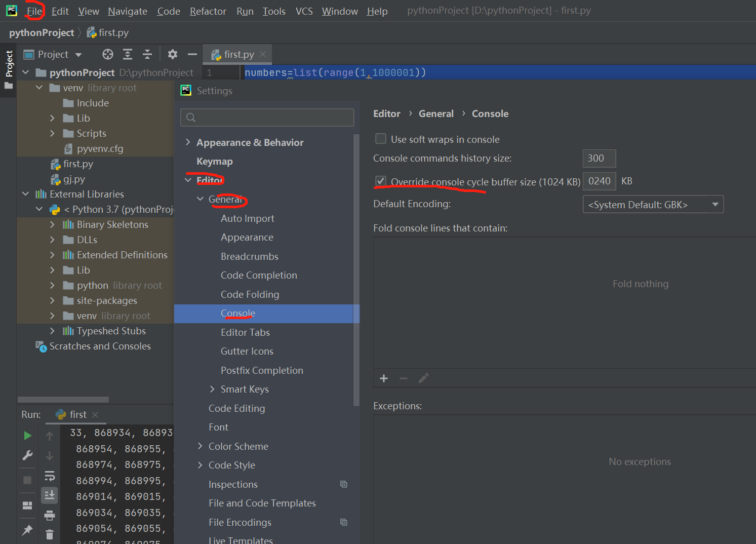Viewport: 756px width, 544px height.
Task: Open the Refactor menu
Action: 208,11
